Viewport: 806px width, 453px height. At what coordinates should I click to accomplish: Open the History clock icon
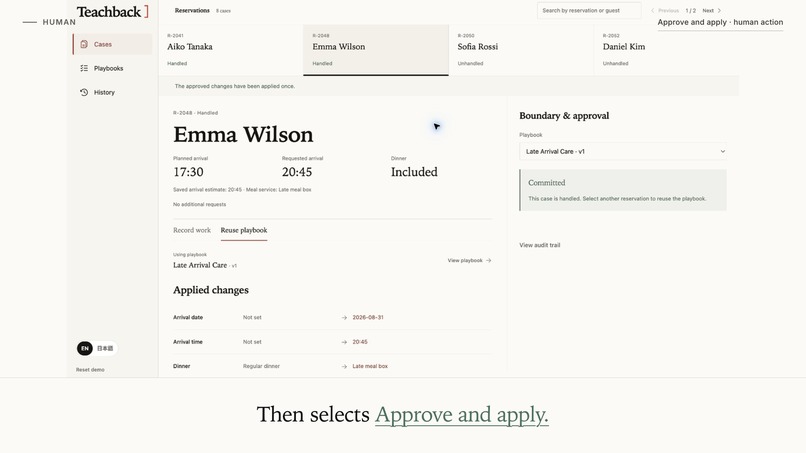[x=84, y=93]
